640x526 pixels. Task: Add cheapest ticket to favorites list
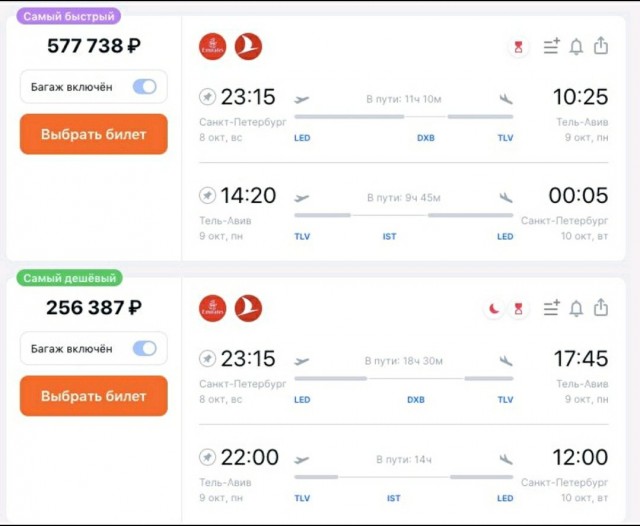pos(551,308)
